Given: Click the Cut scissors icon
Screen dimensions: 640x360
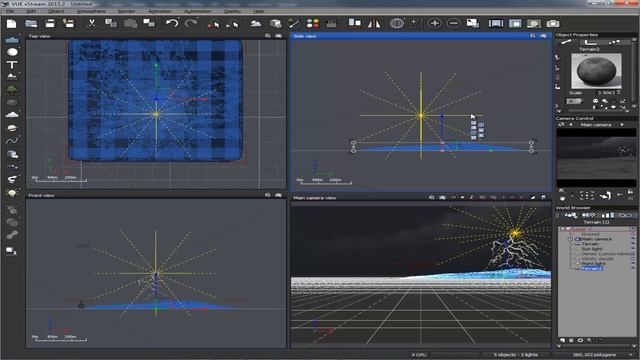Looking at the screenshot, I should tap(91, 23).
